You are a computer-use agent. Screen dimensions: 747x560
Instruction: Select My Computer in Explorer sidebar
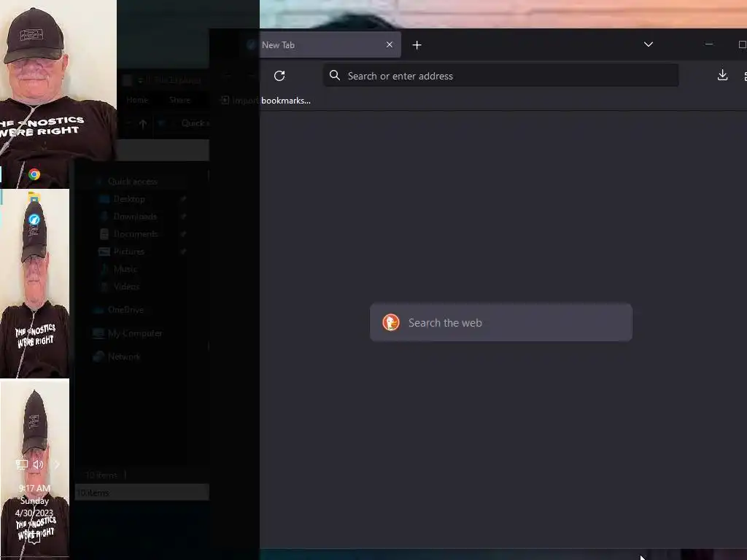coord(135,333)
